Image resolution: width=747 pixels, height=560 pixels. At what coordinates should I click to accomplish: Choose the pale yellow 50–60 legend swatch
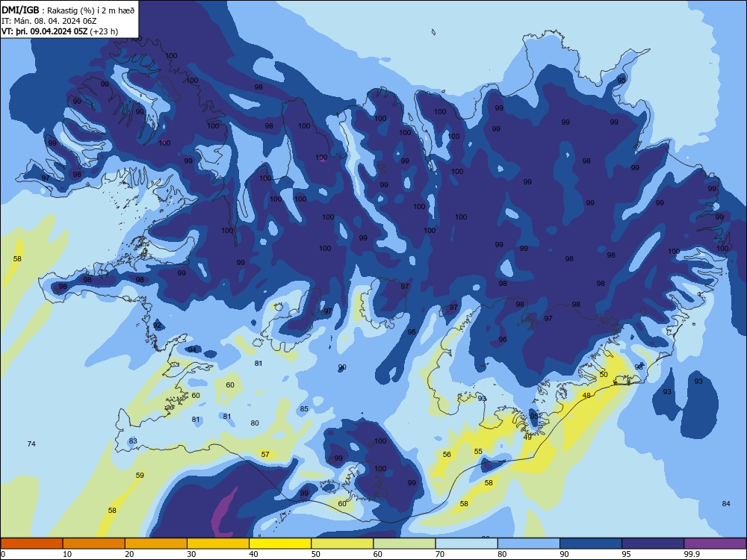pyautogui.click(x=342, y=544)
